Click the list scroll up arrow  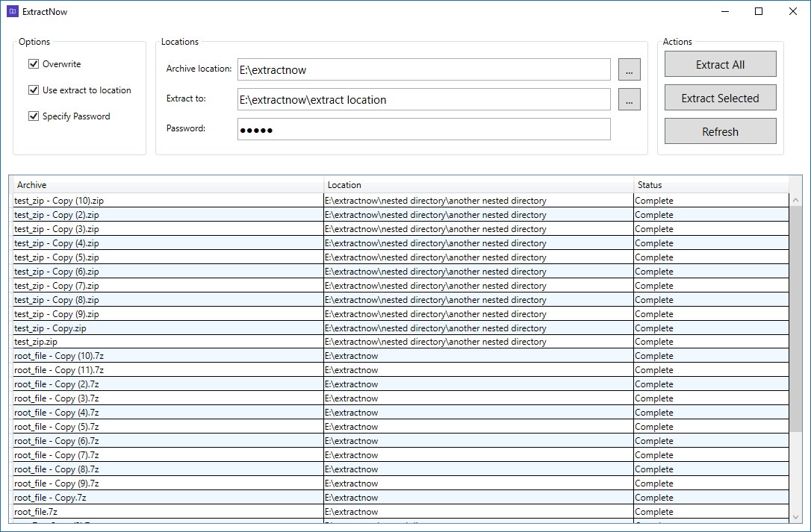tap(795, 200)
